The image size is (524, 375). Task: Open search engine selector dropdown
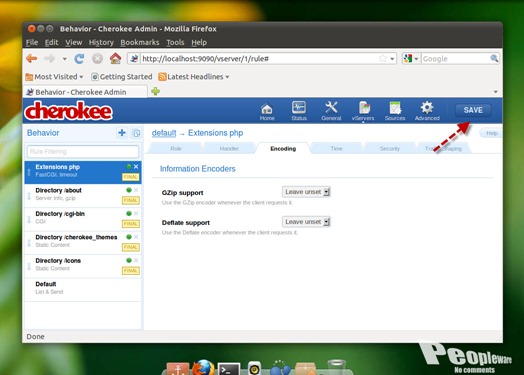(411, 59)
